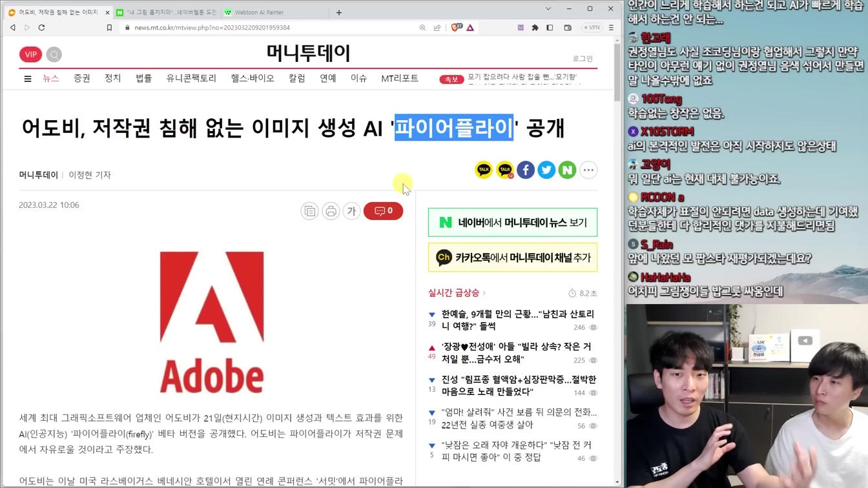Open "낮잠은 오래 자야 개운하다" article
The height and width of the screenshot is (488, 868).
pyautogui.click(x=517, y=451)
